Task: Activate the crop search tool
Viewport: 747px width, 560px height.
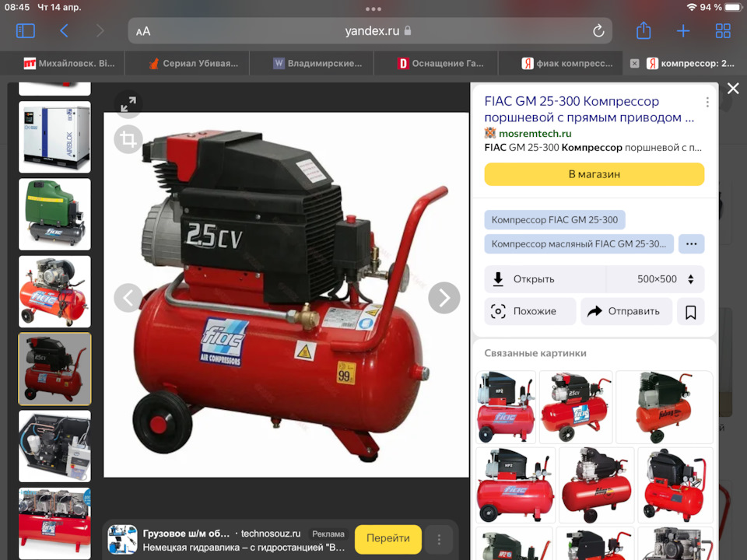Action: coord(128,139)
